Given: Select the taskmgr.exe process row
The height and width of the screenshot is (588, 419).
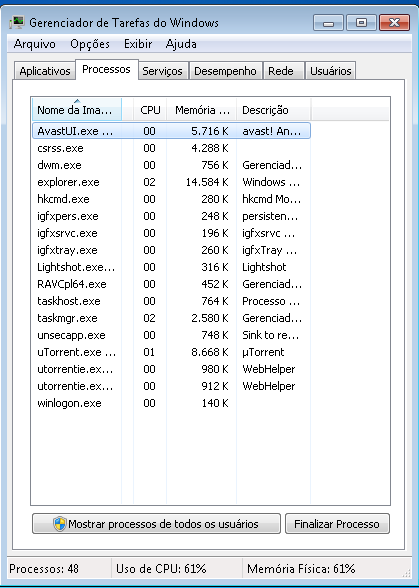Looking at the screenshot, I should point(171,318).
